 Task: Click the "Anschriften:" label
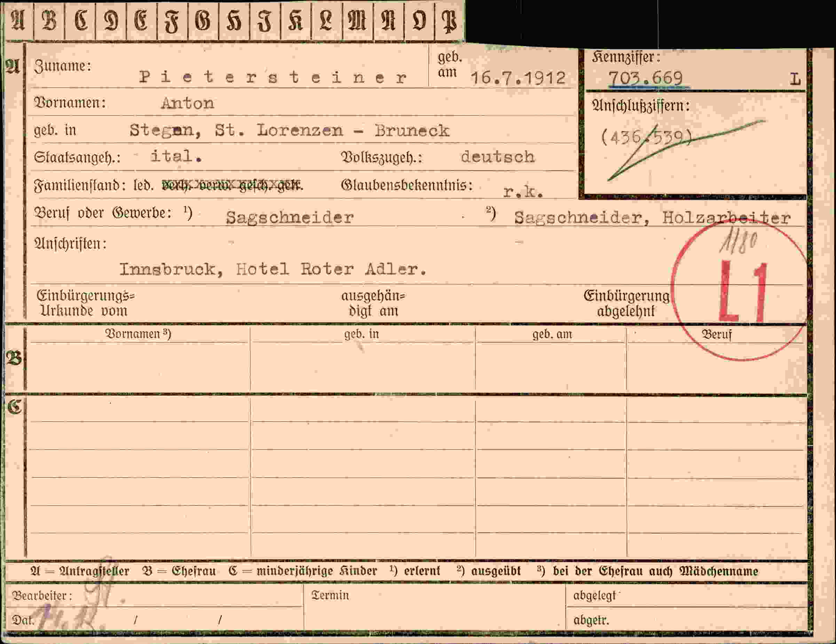pos(70,243)
